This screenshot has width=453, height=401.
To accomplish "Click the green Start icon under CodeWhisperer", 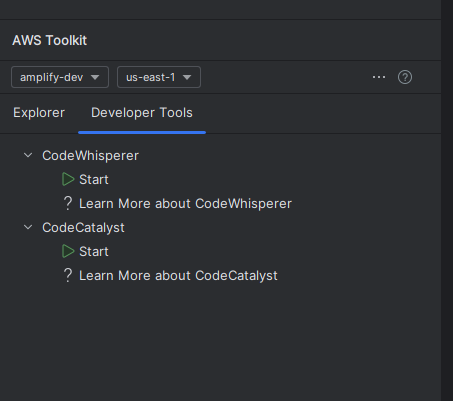I will pos(68,179).
